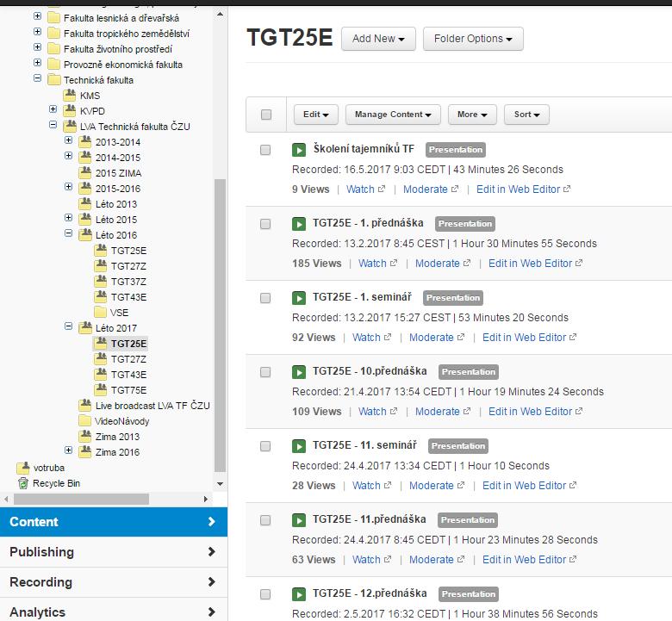Open the Manage Content dropdown
672x621 pixels.
tap(393, 115)
